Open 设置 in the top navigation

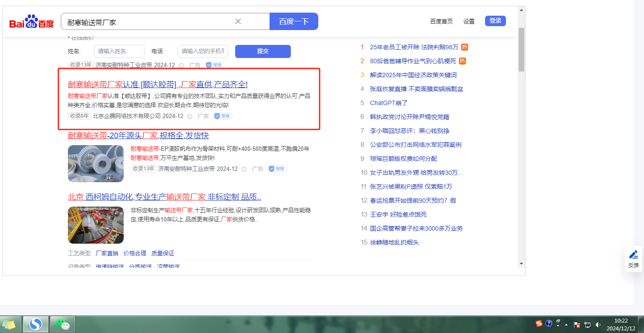[469, 21]
